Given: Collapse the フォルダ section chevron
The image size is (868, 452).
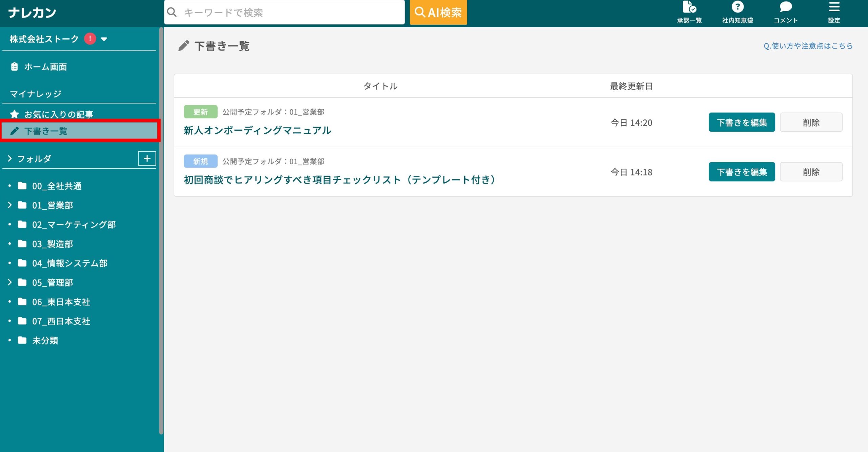Looking at the screenshot, I should pos(9,158).
